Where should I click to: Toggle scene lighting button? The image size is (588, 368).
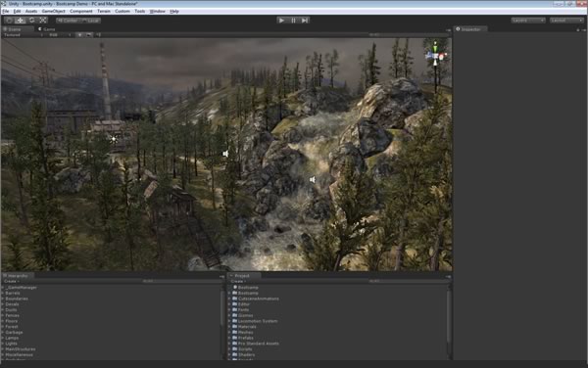point(79,35)
